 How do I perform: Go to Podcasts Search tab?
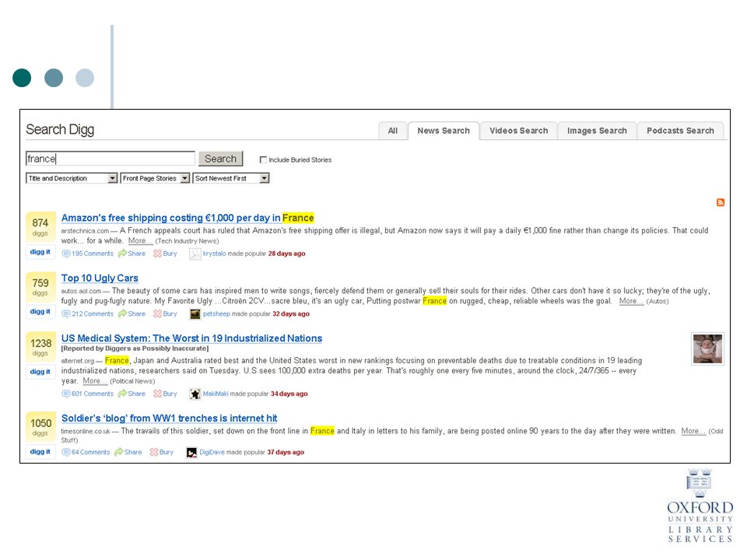[680, 131]
